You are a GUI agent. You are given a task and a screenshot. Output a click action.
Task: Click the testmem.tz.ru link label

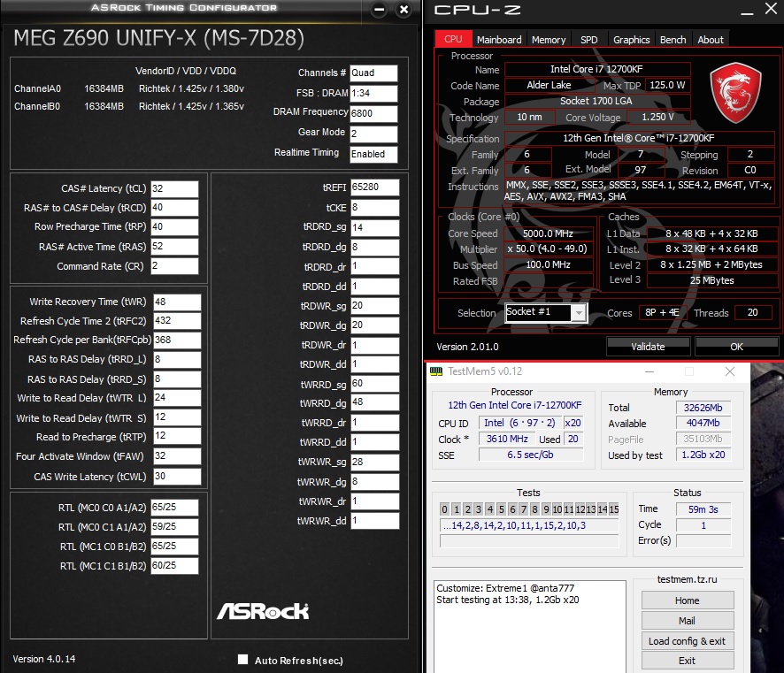pyautogui.click(x=687, y=579)
